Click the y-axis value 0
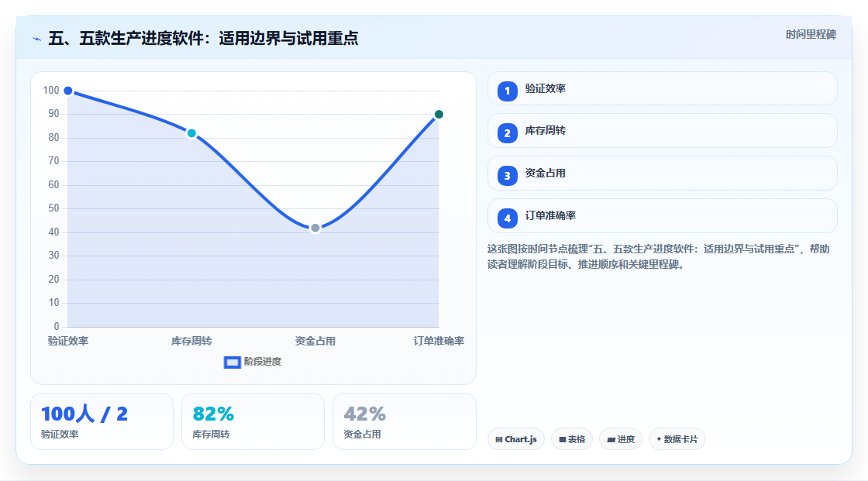868x481 pixels. click(57, 327)
